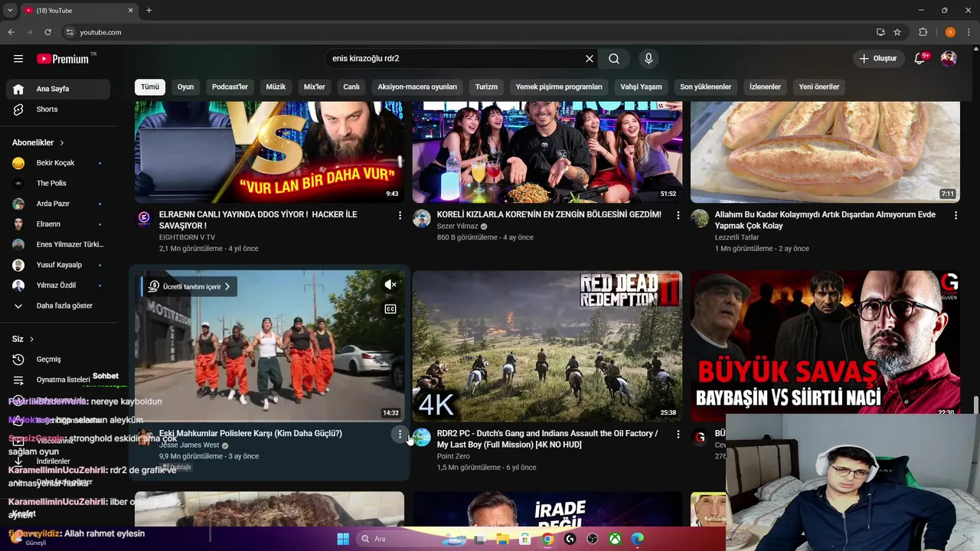Launch OBS Studio from the taskbar
980x551 pixels.
point(593,539)
